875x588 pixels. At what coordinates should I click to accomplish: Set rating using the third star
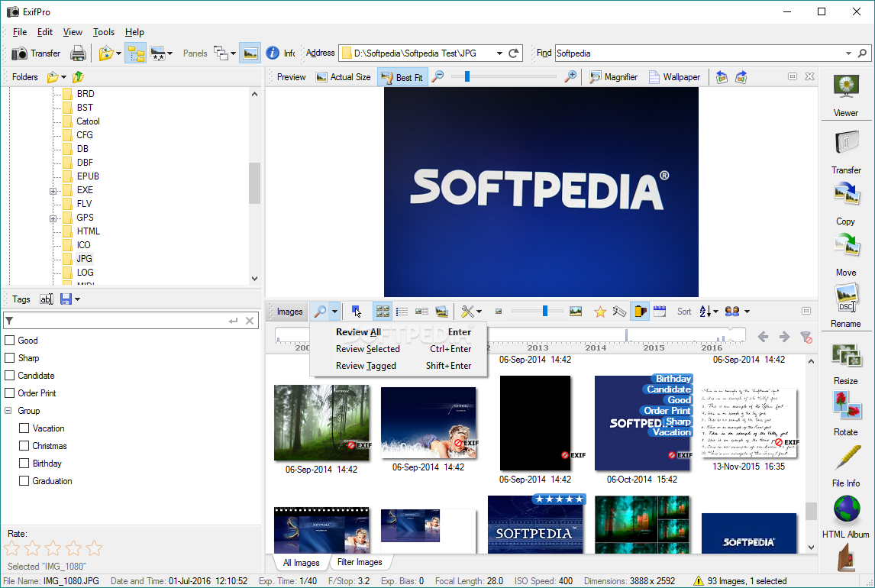click(x=53, y=548)
